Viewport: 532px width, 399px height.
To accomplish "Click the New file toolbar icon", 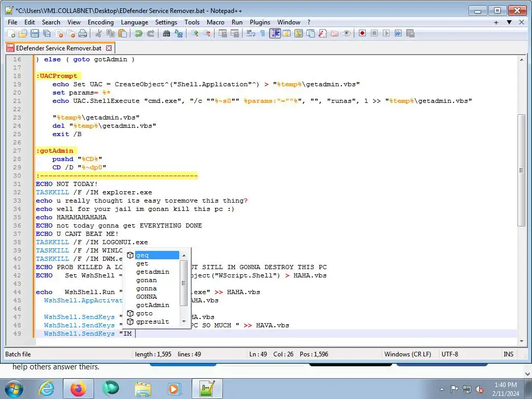I will (x=11, y=33).
